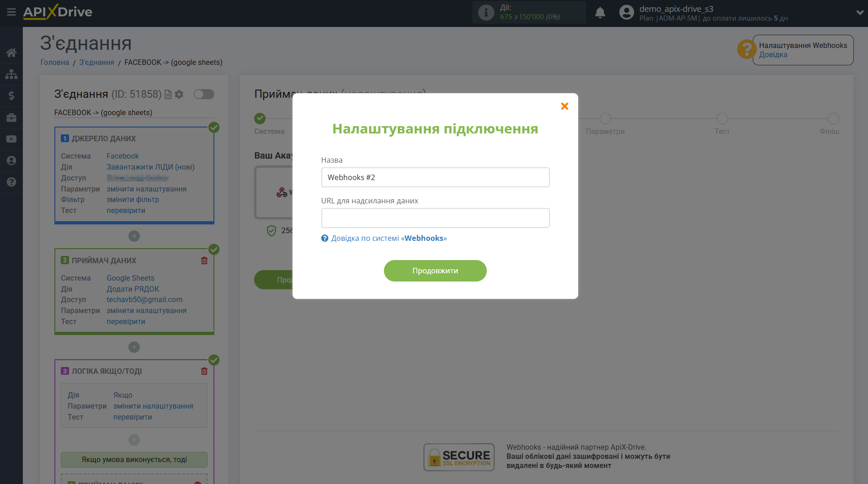Click the Webhooks account card
868x484 pixels.
point(274,192)
